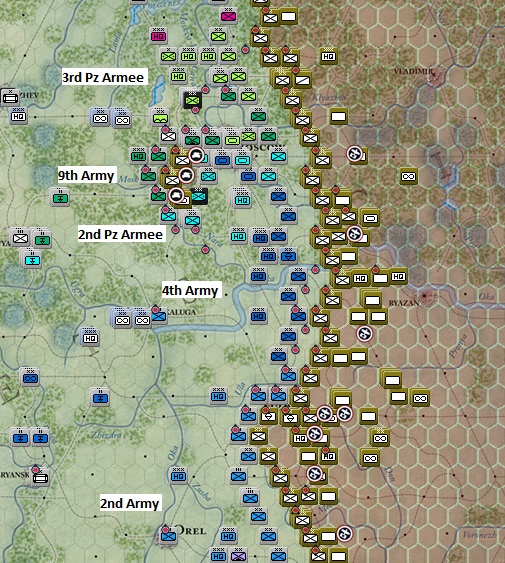Image resolution: width=505 pixels, height=563 pixels.
Task: Select the white rail unit near Rzhev
Action: [x=10, y=97]
